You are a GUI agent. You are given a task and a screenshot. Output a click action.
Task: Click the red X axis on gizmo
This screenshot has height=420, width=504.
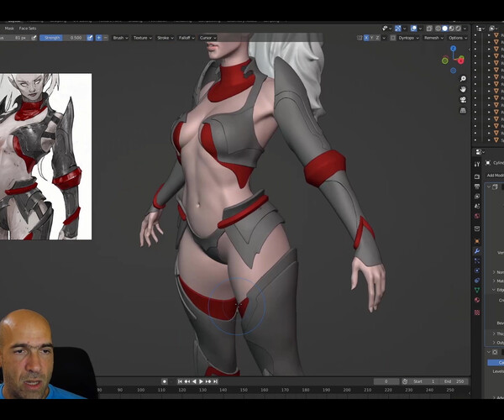tap(461, 60)
